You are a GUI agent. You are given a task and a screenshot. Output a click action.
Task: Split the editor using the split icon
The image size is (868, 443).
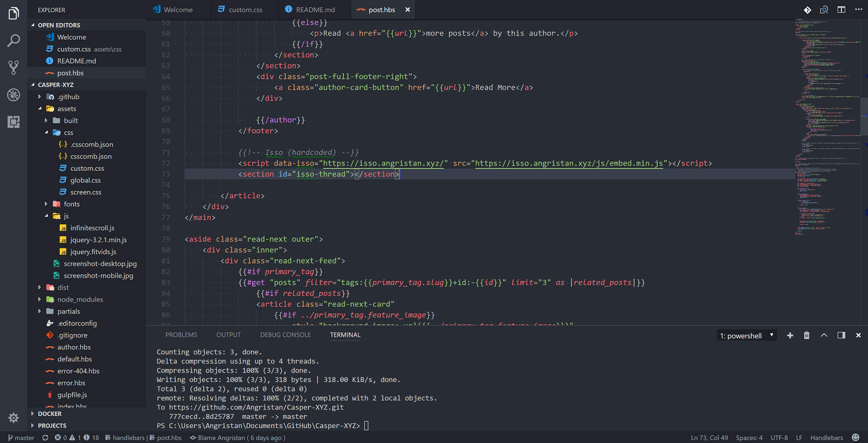[x=841, y=9]
